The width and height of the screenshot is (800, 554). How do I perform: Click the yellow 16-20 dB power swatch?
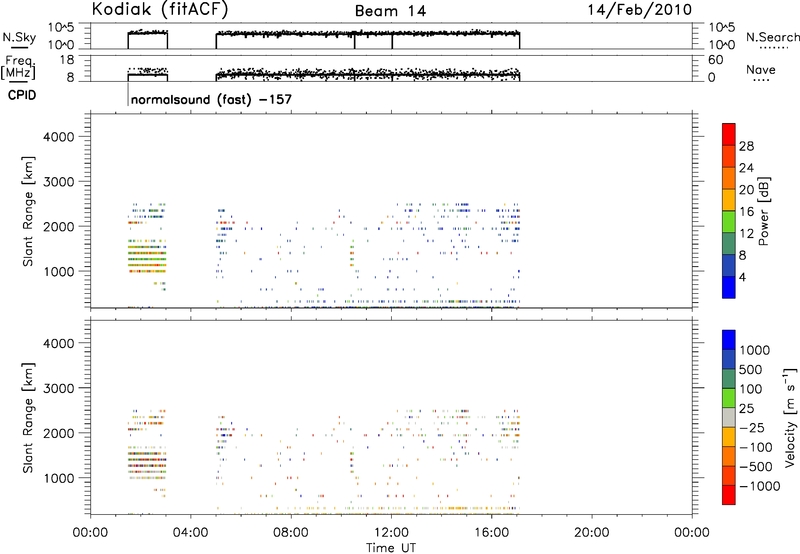pos(729,199)
